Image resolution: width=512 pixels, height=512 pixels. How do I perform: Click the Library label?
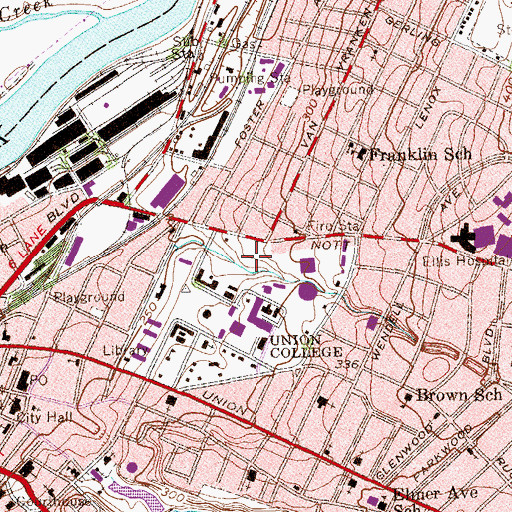125,351
